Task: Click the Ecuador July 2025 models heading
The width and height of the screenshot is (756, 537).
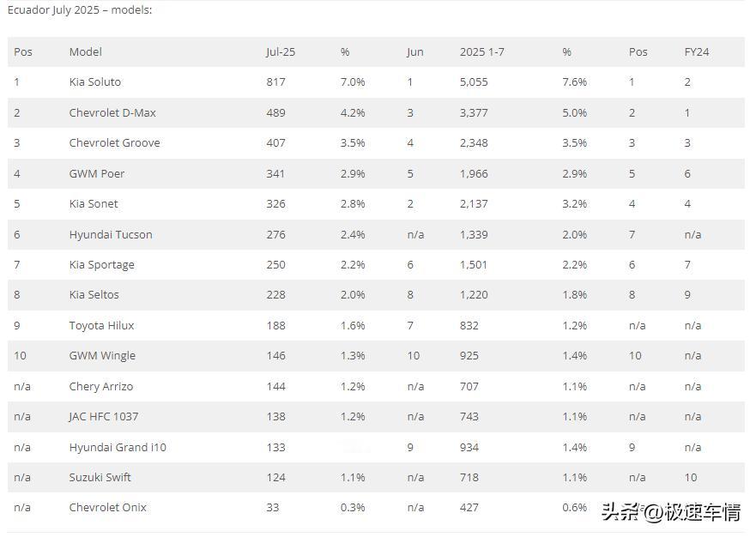Action: coord(80,10)
